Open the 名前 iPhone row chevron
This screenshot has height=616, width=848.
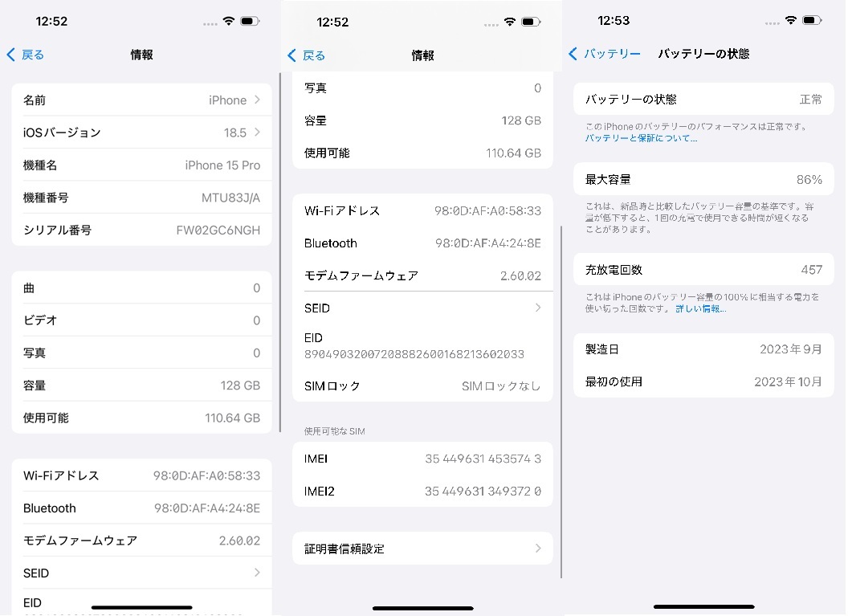click(x=258, y=100)
